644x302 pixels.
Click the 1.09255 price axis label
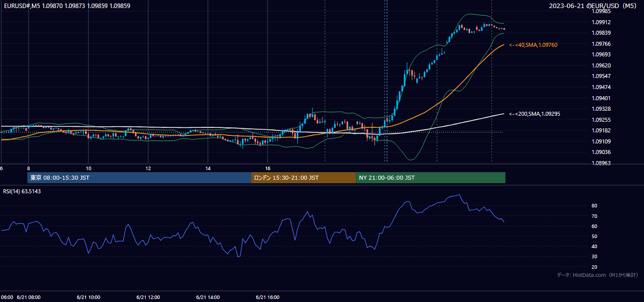[602, 120]
